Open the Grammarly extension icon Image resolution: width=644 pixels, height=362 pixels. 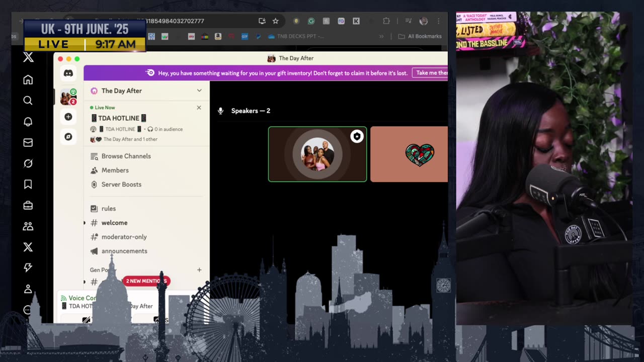click(x=311, y=21)
